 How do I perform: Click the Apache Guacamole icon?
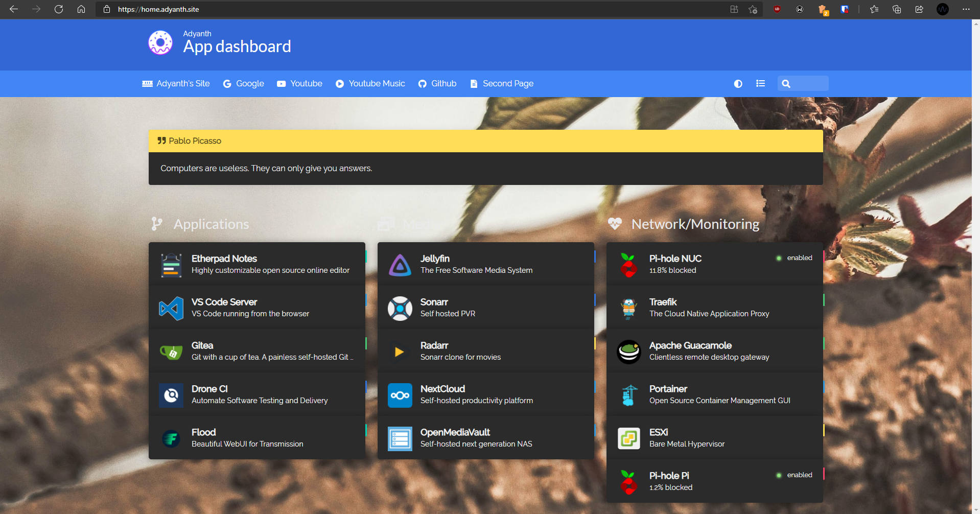[x=628, y=352]
